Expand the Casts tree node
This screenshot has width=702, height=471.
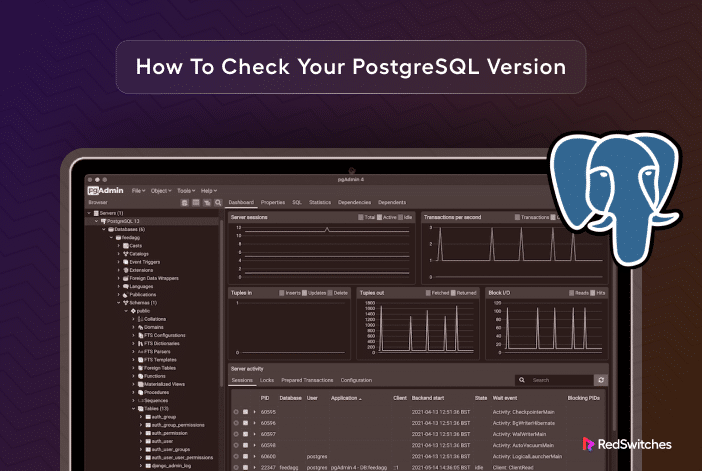[x=119, y=246]
